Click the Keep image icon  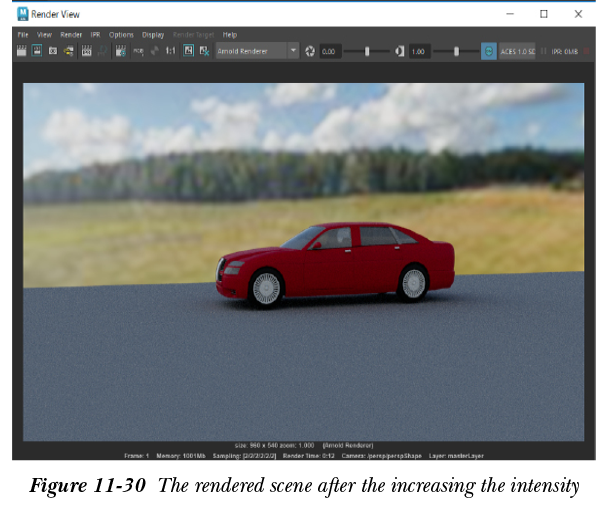(187, 51)
